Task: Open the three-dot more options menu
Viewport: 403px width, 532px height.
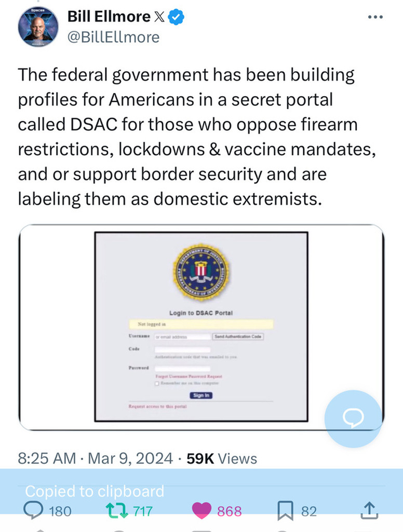Action: click(374, 17)
